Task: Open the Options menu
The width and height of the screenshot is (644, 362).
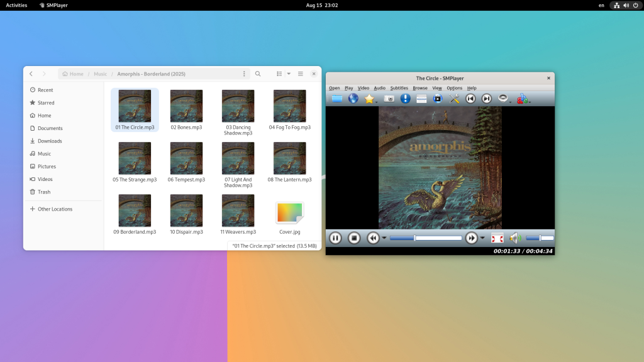Action: coord(454,88)
